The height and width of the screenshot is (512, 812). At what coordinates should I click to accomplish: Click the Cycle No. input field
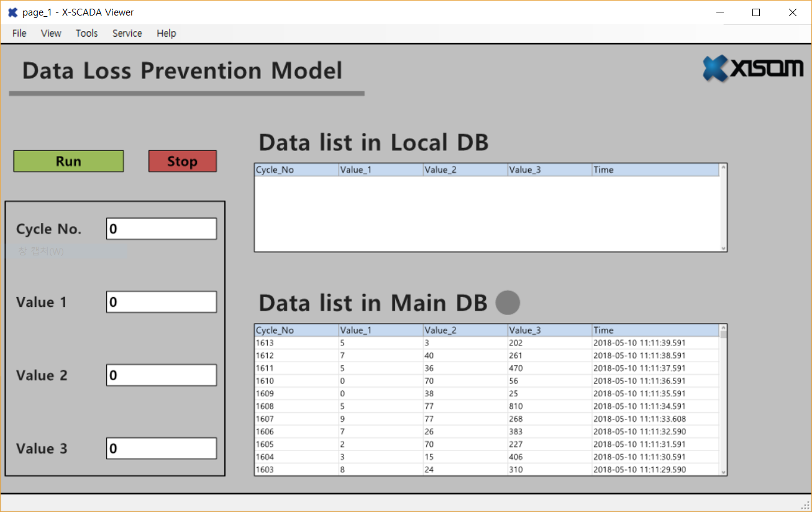tap(162, 229)
